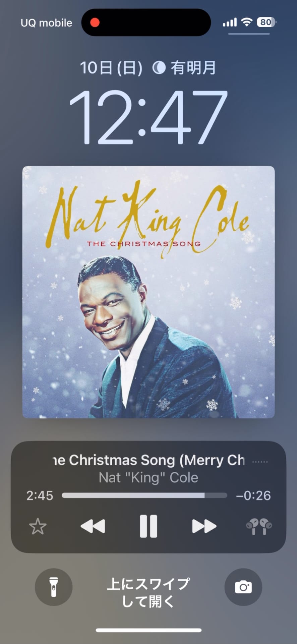Skip to the next track

(204, 526)
